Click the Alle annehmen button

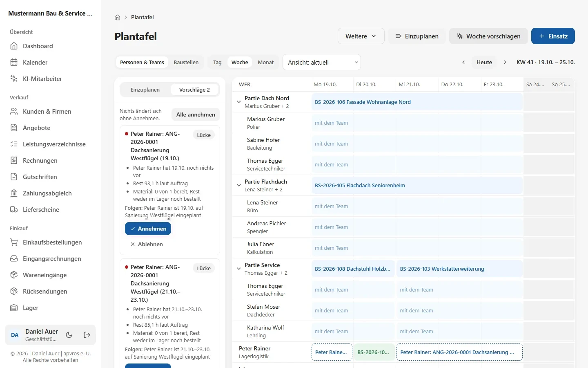pyautogui.click(x=196, y=114)
